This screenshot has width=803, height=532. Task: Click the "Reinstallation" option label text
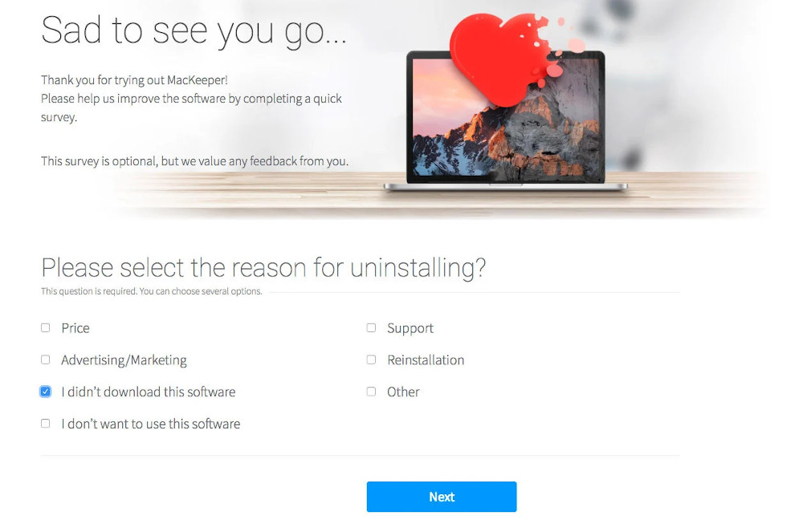click(x=426, y=360)
